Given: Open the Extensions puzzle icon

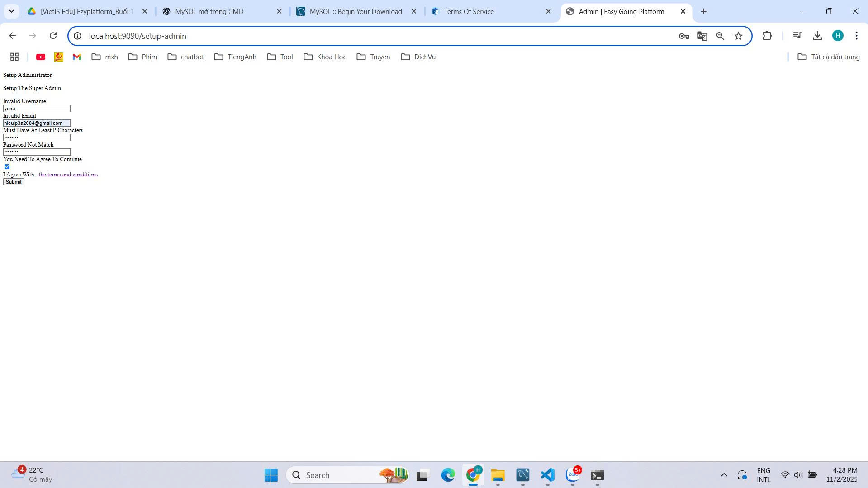Looking at the screenshot, I should tap(767, 36).
